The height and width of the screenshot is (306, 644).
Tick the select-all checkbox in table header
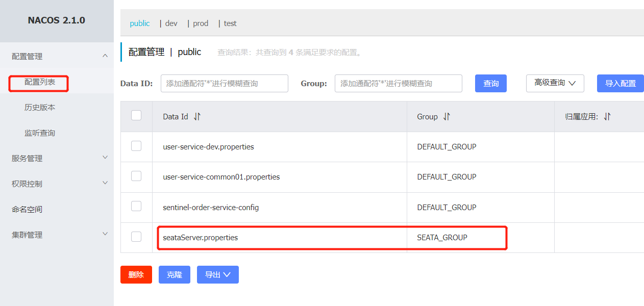pyautogui.click(x=136, y=116)
